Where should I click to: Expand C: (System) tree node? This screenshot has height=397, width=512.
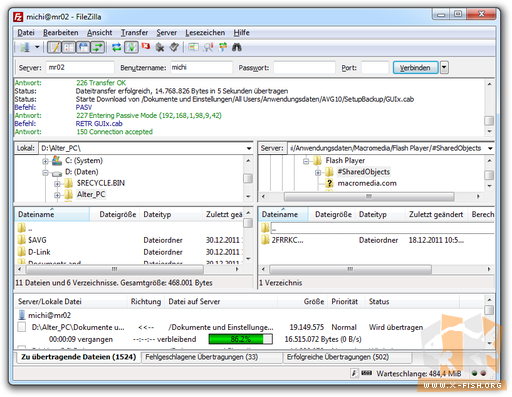(x=45, y=161)
